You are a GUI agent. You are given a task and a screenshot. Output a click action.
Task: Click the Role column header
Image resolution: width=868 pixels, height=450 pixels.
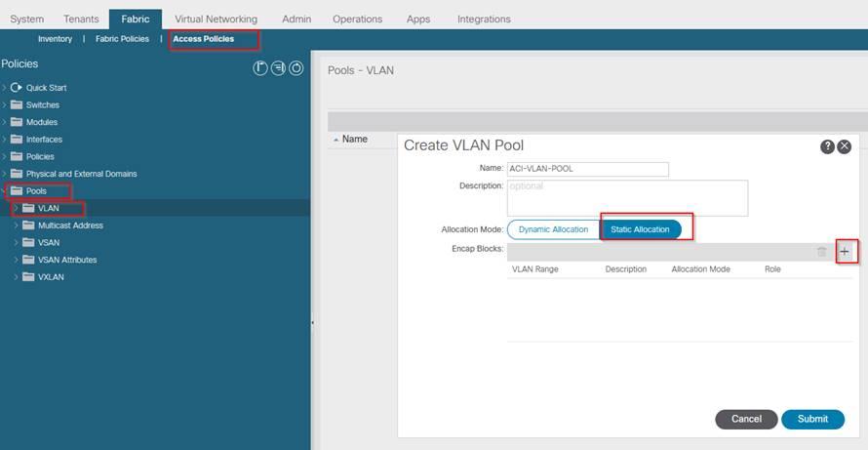772,269
